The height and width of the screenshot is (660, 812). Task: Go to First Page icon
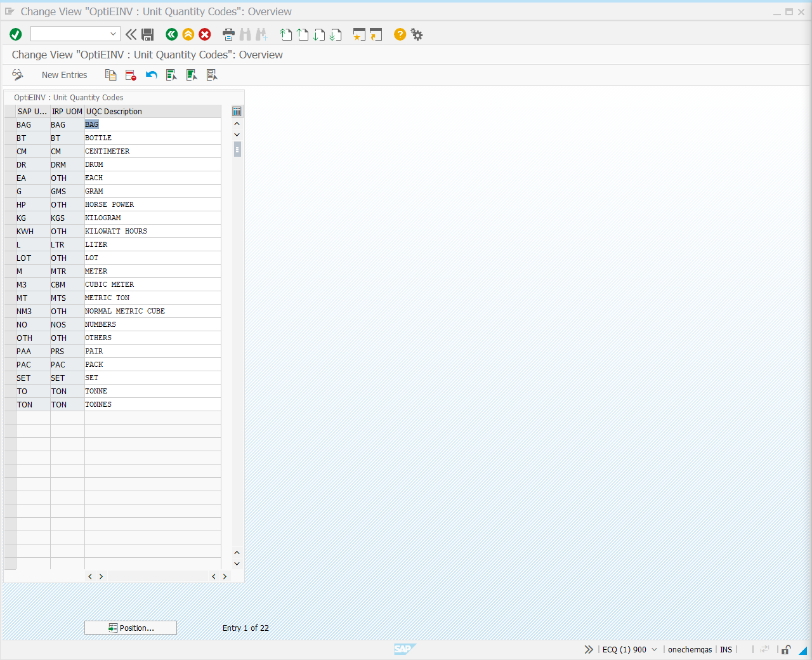(x=286, y=34)
